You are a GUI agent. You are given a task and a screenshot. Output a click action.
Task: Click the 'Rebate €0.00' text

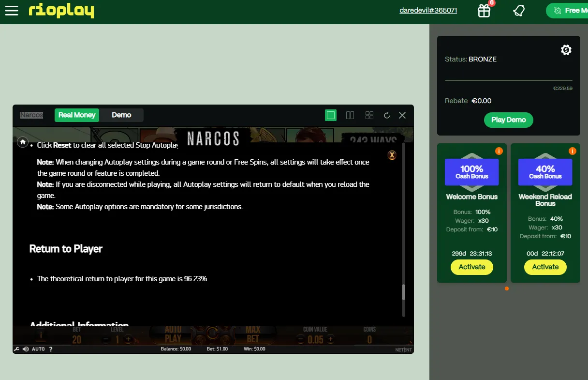468,101
